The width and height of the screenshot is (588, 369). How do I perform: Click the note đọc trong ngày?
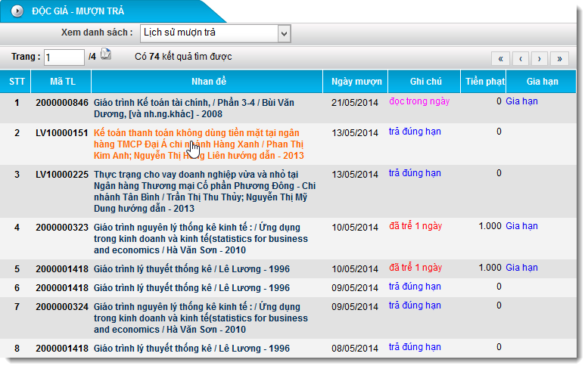(x=419, y=101)
